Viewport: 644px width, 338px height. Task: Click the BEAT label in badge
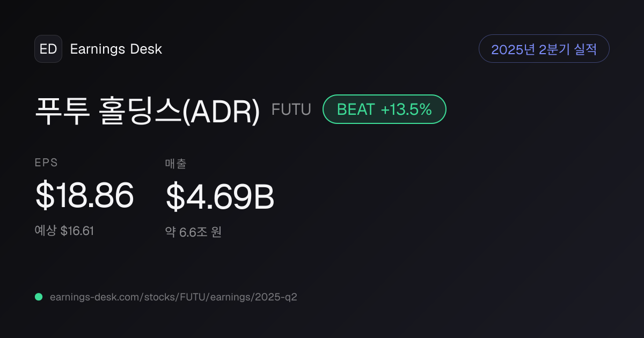(x=356, y=109)
